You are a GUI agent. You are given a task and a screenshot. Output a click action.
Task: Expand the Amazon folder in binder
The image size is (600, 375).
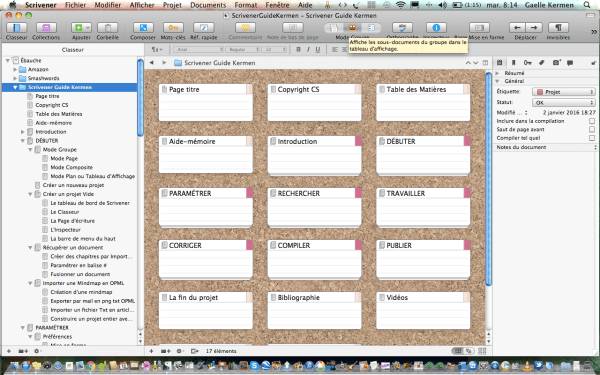coord(15,69)
